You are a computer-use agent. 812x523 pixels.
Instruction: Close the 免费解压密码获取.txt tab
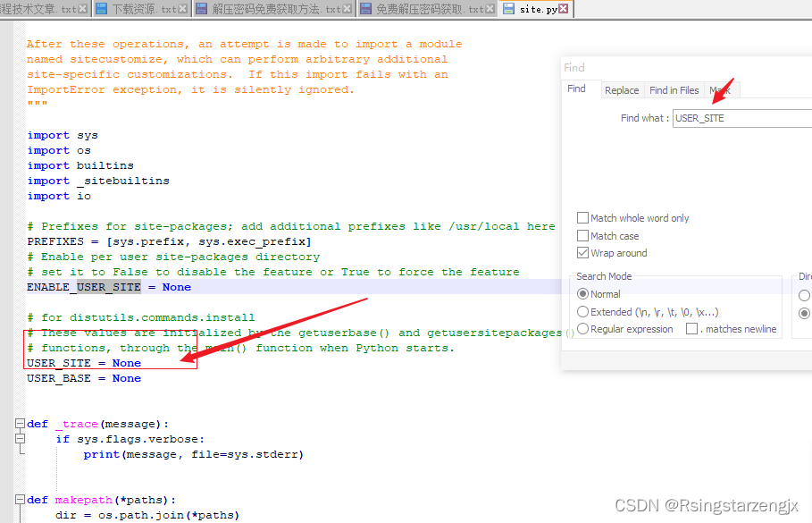click(x=490, y=9)
